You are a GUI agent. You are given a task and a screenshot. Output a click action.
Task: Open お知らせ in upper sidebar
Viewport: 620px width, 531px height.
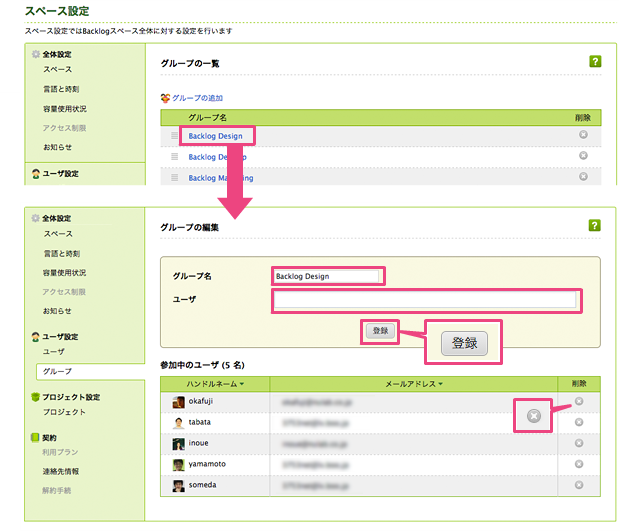point(58,147)
